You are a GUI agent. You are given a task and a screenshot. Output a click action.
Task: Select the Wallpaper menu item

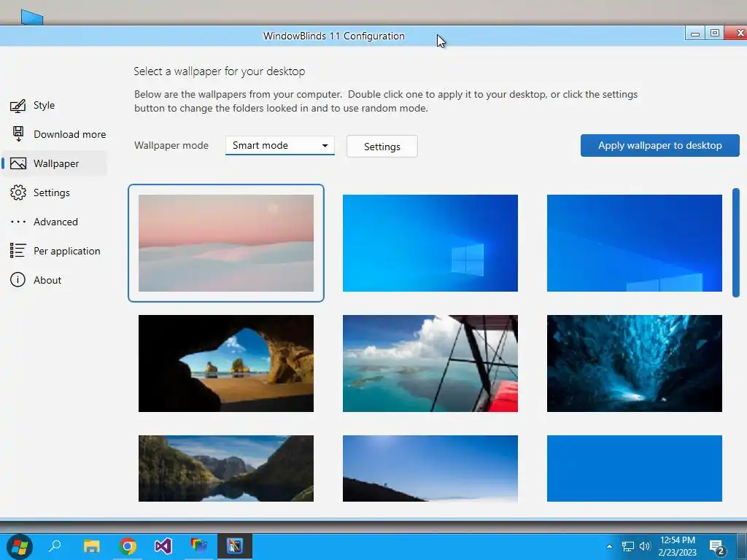[55, 163]
